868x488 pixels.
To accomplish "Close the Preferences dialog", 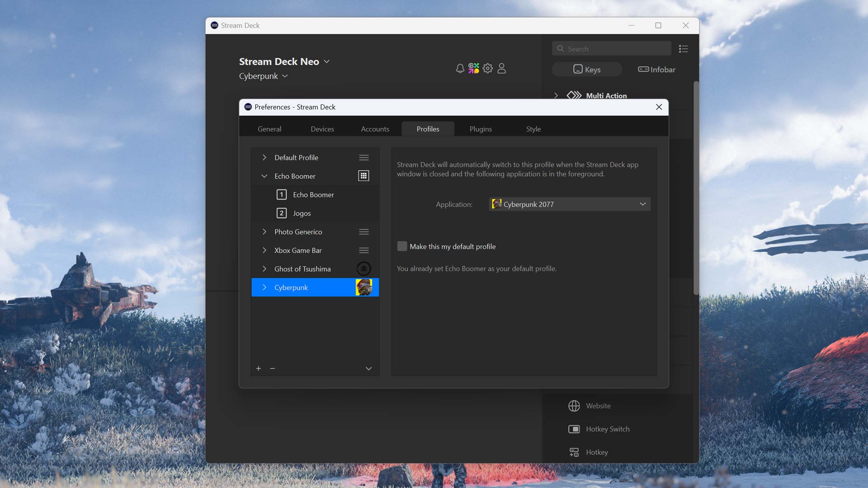I will [x=659, y=107].
